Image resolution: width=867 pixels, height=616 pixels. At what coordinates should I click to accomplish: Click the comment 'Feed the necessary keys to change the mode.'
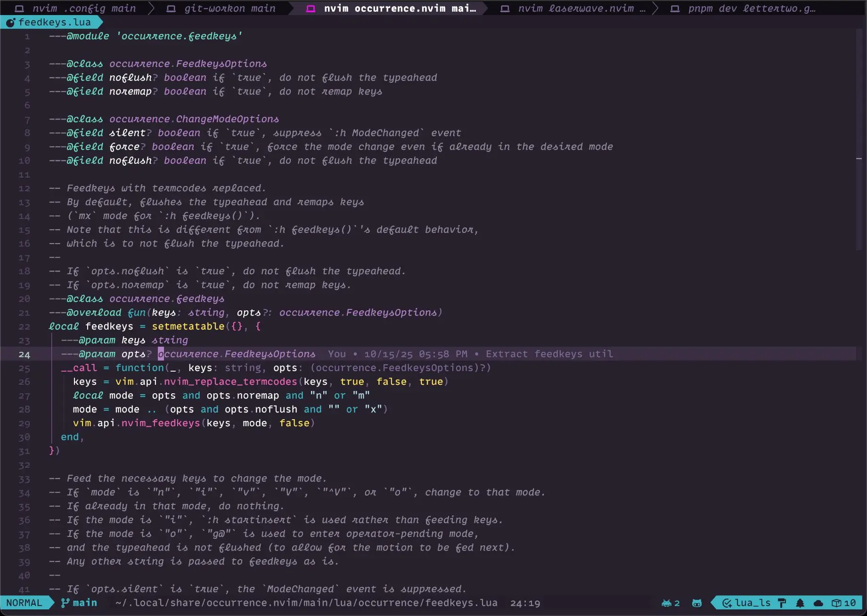pos(196,478)
